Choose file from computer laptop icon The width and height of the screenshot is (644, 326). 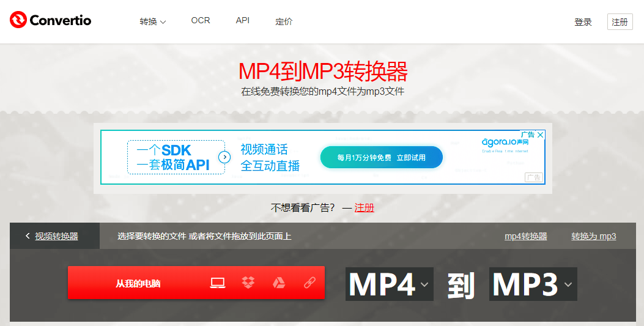pyautogui.click(x=218, y=283)
